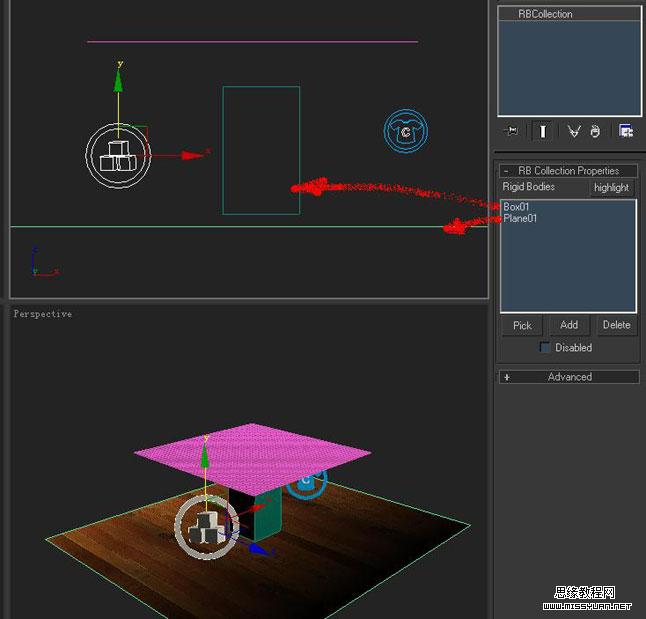Select Plane01 in Rigid Bodies list
Image resolution: width=646 pixels, height=619 pixels.
(520, 218)
